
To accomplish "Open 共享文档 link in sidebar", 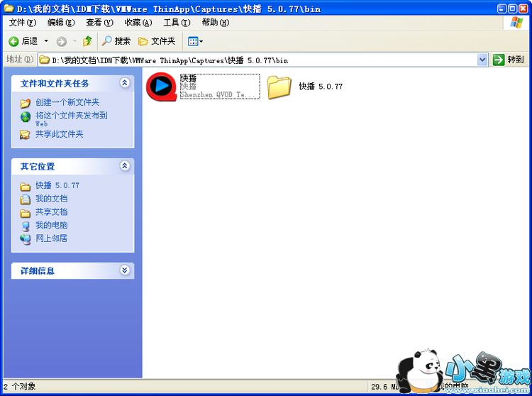I will tap(52, 211).
